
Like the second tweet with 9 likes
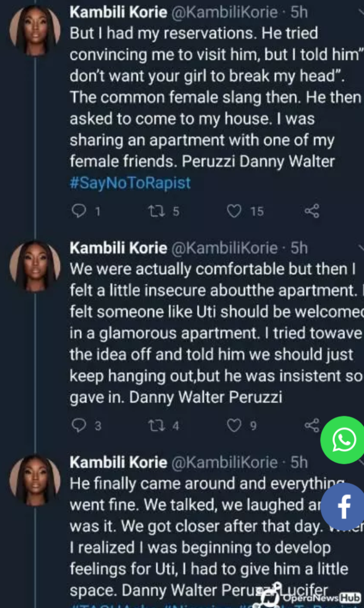click(236, 425)
